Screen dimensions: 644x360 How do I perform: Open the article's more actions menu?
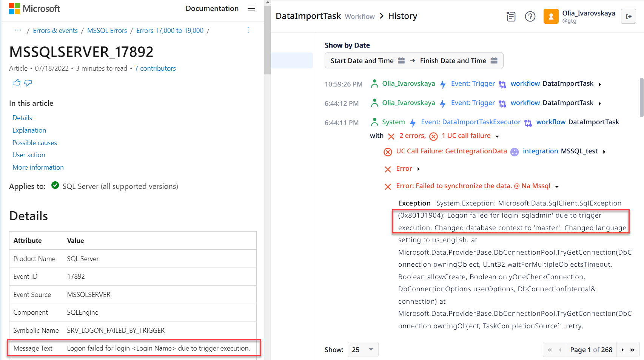(x=248, y=30)
